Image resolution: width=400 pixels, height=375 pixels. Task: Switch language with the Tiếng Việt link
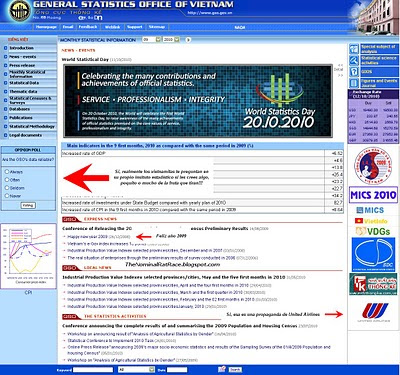18,39
